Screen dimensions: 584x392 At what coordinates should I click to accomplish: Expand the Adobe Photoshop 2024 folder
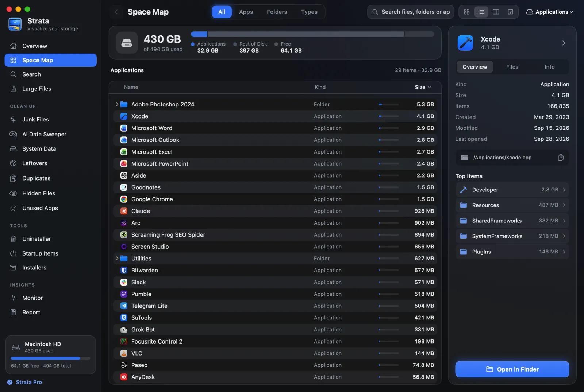pyautogui.click(x=117, y=104)
